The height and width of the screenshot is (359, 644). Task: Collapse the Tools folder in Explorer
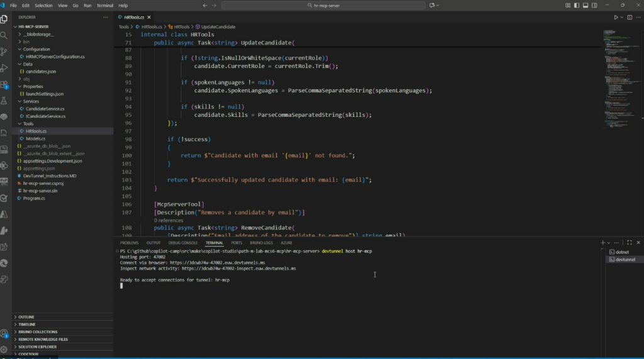[29, 124]
